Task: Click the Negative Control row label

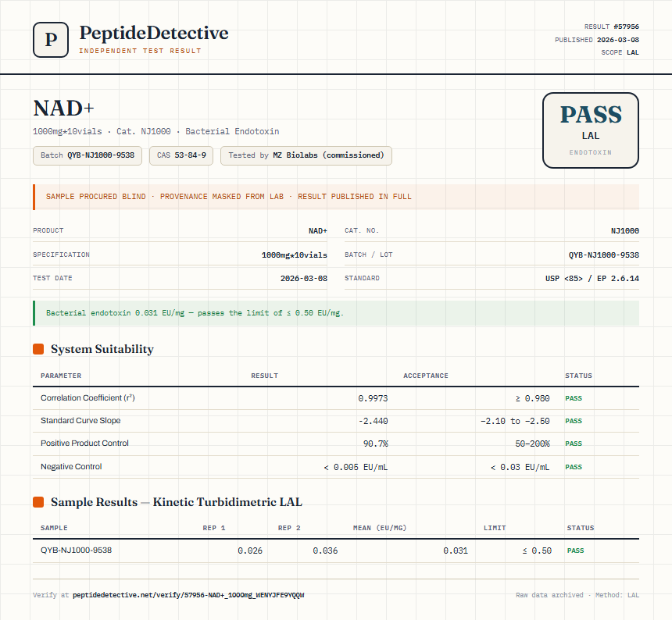Action: tap(71, 467)
